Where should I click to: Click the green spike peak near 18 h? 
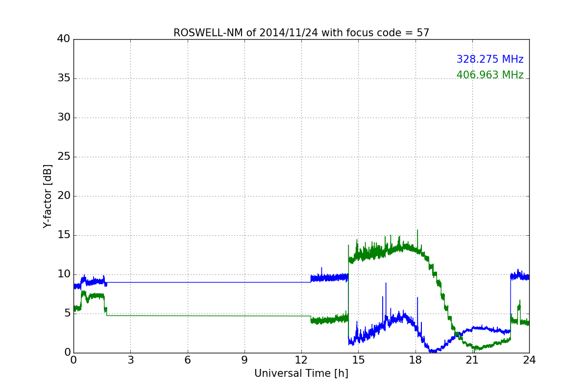coord(417,230)
